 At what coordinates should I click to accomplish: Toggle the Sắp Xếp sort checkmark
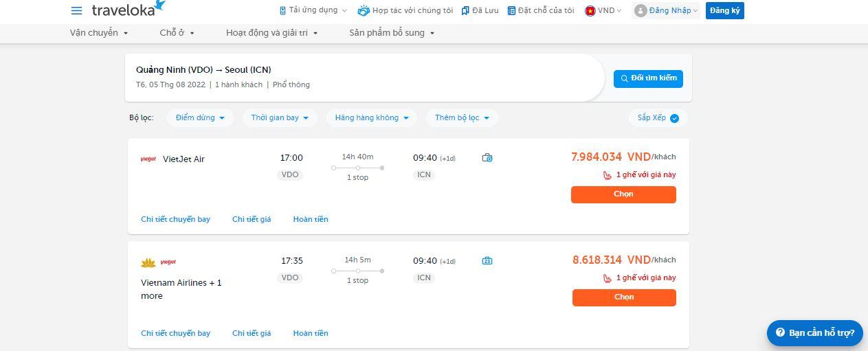click(x=674, y=118)
